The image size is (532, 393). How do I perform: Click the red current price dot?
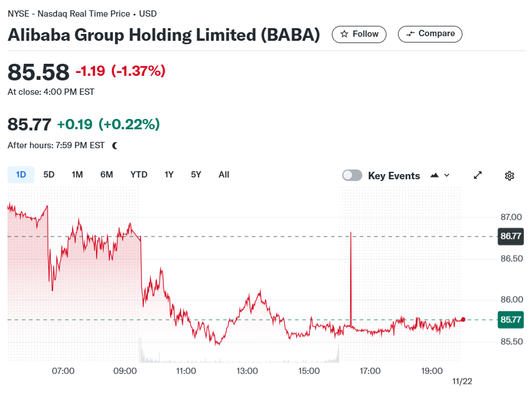click(x=463, y=319)
